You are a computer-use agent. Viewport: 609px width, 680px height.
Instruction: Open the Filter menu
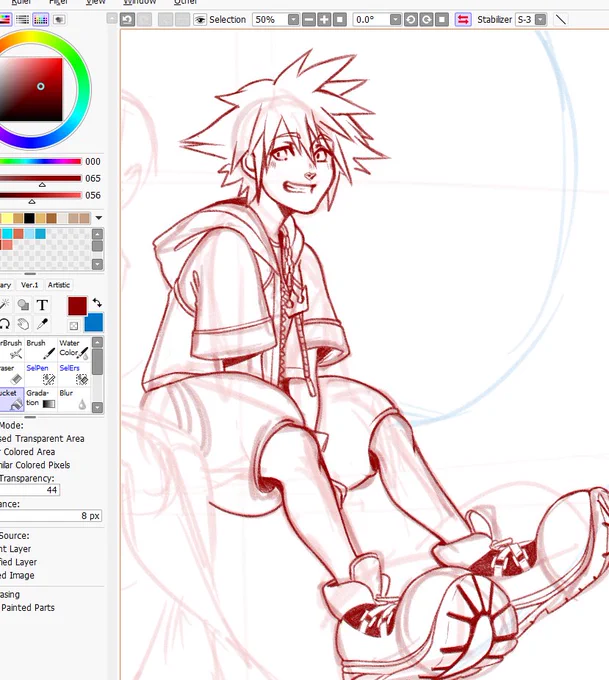(58, 2)
